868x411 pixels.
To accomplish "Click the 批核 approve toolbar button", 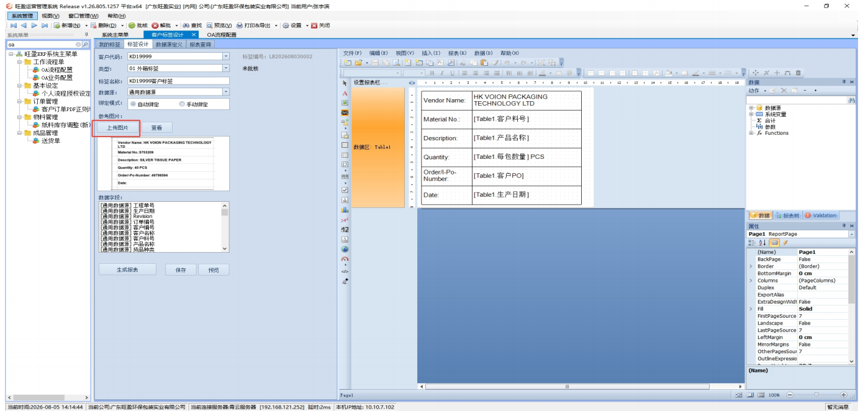I will pyautogui.click(x=138, y=25).
